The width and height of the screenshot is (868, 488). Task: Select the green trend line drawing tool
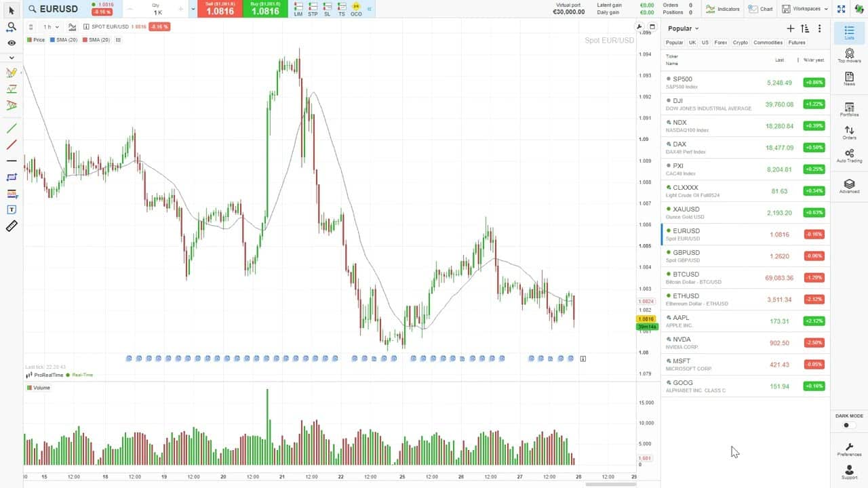pyautogui.click(x=12, y=128)
